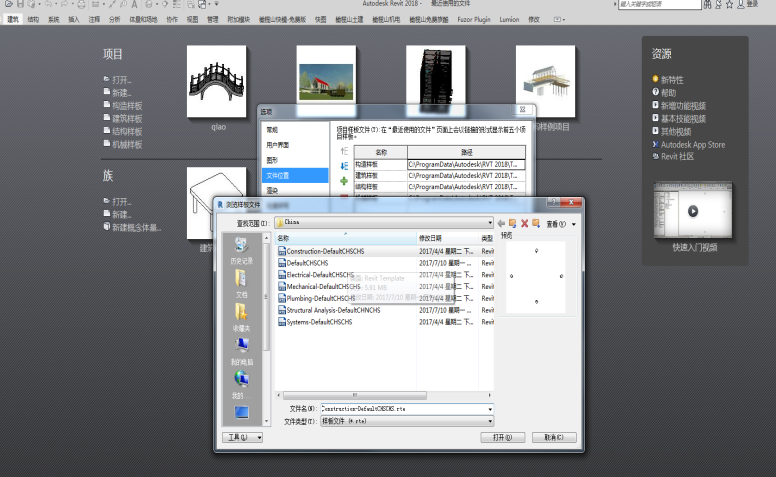
Task: Open the 我的电脑 my computer place icon
Action: (x=242, y=352)
